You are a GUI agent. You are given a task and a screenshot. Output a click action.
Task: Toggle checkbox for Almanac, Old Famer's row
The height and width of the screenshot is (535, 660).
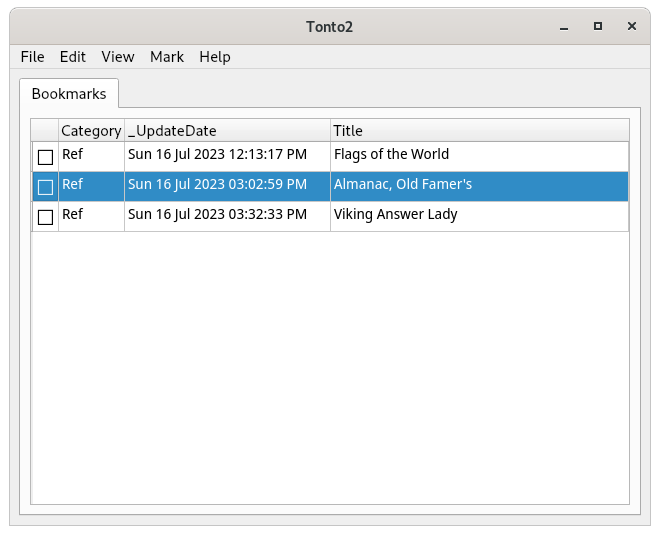coord(45,187)
